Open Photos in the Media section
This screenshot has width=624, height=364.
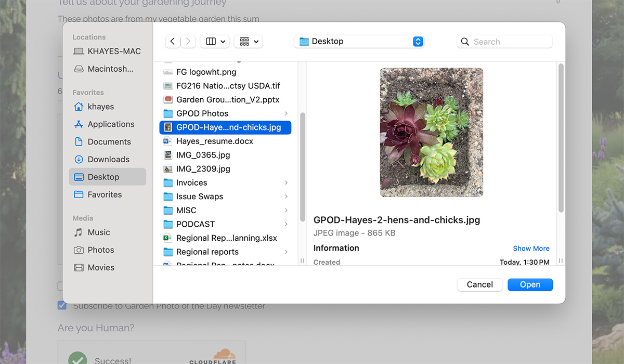coord(100,250)
